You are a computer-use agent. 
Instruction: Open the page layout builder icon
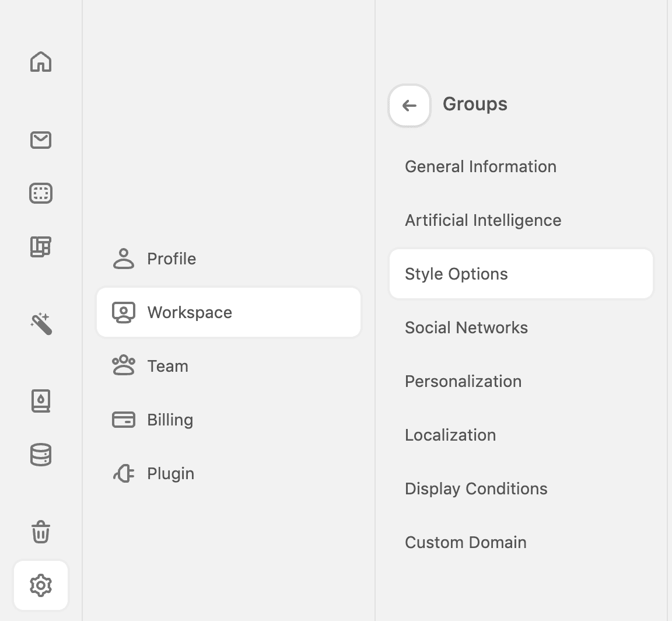tap(40, 247)
